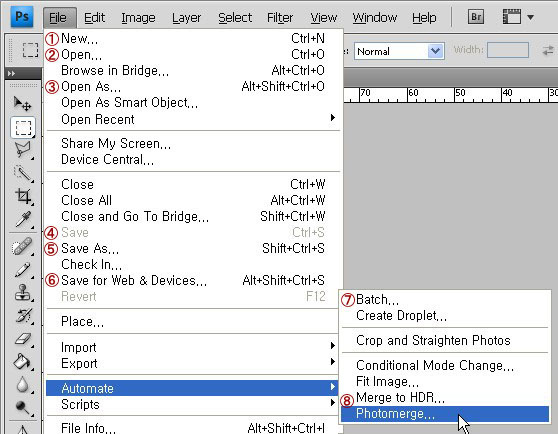The height and width of the screenshot is (434, 558).
Task: Open the Image menu
Action: [x=138, y=18]
